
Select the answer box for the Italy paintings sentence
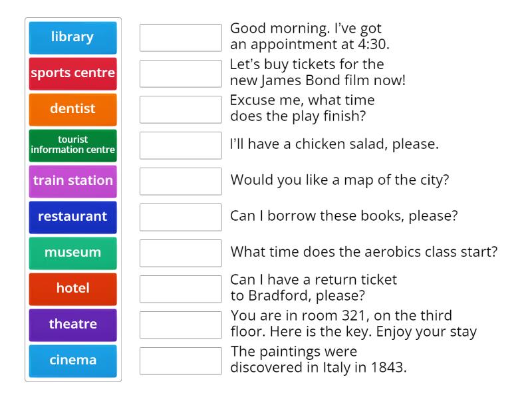[180, 361]
